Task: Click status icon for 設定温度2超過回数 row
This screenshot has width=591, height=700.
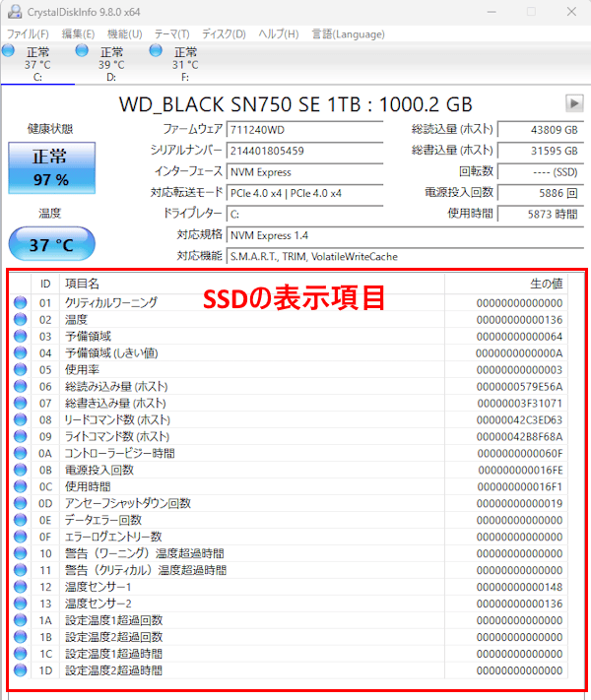Action: (20, 637)
